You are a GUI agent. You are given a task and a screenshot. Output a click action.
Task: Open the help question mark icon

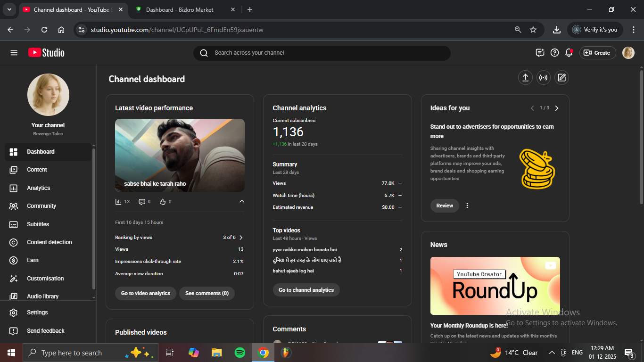coord(555,53)
